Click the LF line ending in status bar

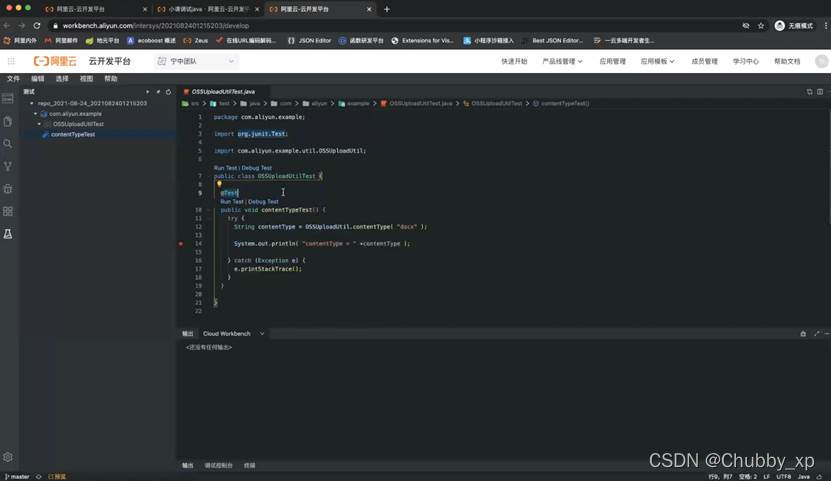766,477
